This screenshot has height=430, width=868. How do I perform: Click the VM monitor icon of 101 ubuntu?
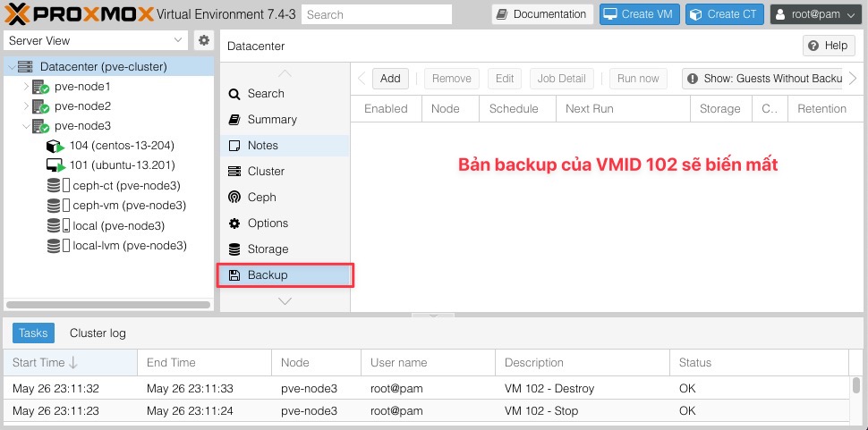pos(55,165)
